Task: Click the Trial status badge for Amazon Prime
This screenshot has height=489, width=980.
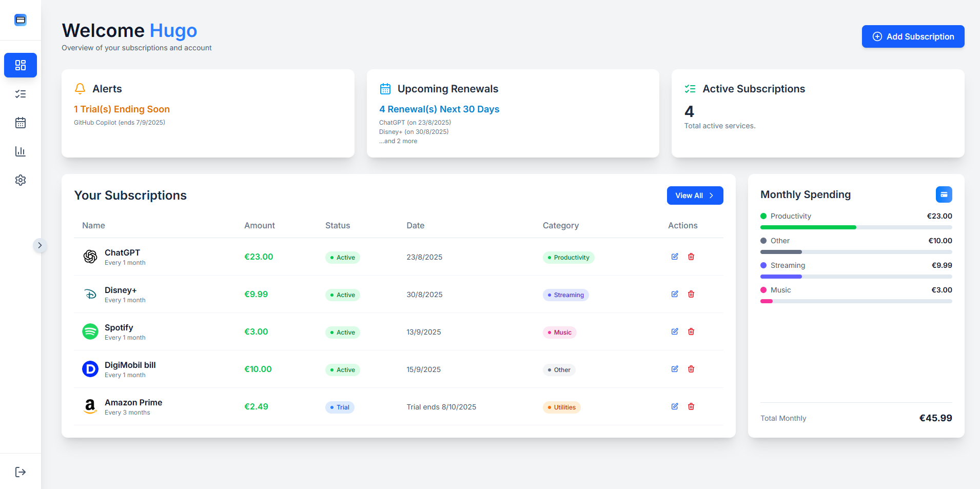Action: 340,407
